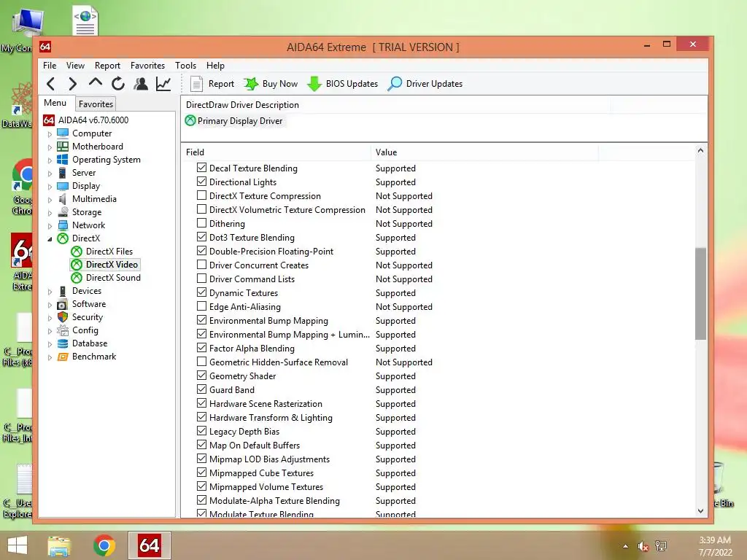Open the Report menu

pyautogui.click(x=107, y=65)
